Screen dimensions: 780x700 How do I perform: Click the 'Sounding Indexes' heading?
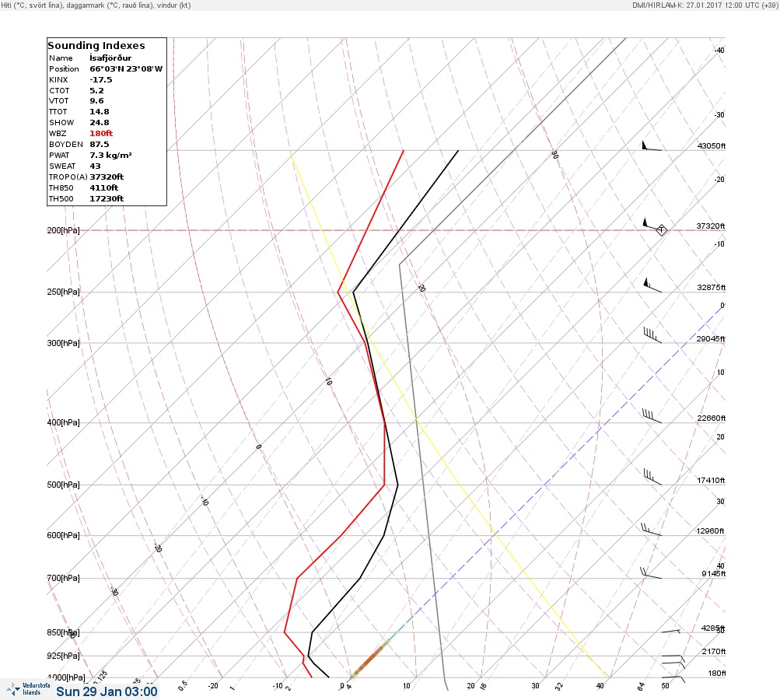pyautogui.click(x=96, y=45)
